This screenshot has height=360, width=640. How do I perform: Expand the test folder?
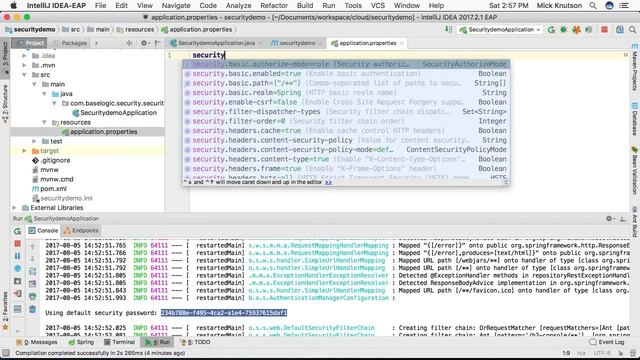[34, 141]
